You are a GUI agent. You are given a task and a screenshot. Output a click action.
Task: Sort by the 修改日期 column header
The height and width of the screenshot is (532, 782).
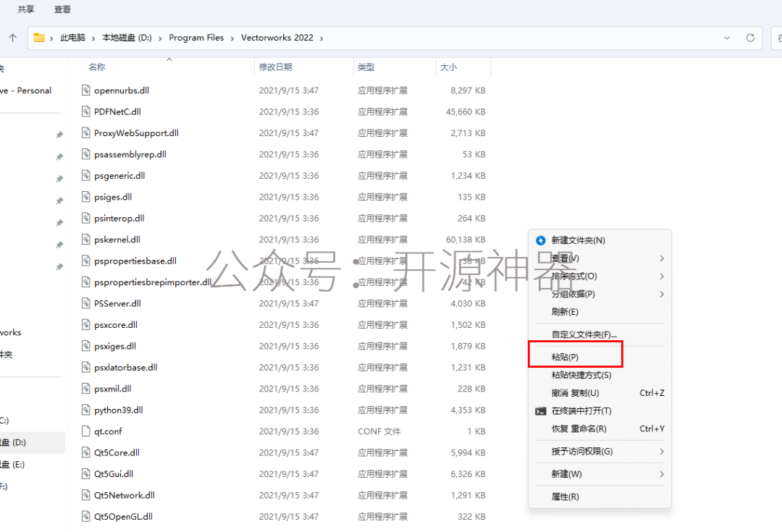tap(275, 67)
